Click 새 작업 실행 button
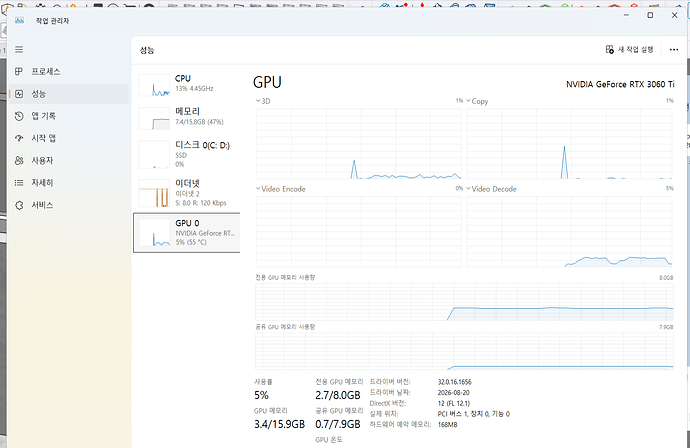 [630, 49]
